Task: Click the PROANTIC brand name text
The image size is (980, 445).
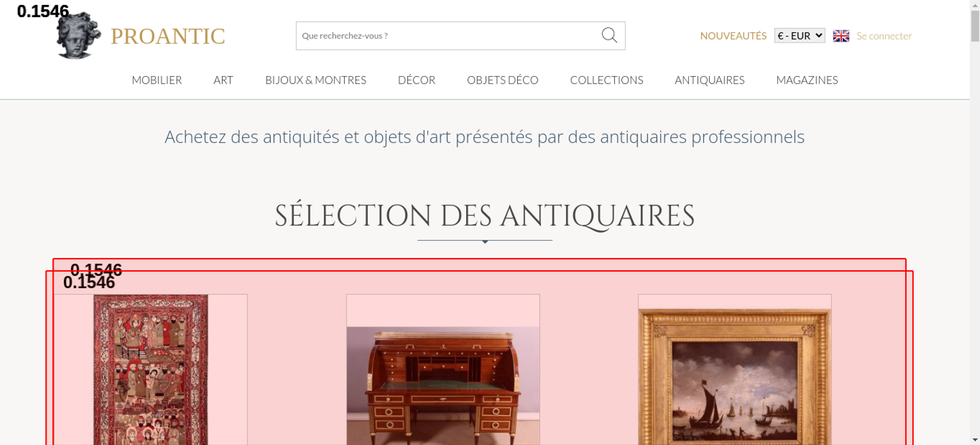Action: click(x=168, y=36)
